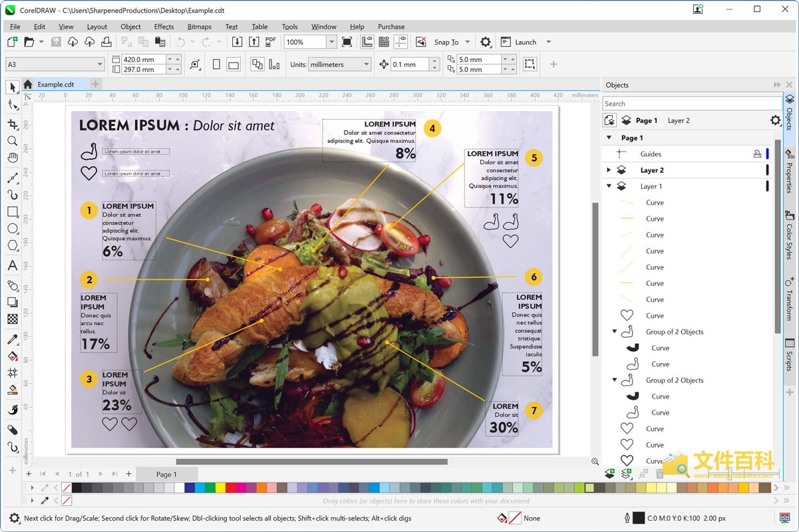Click the page width 420.0 mm field
The image size is (799, 532).
tap(144, 59)
